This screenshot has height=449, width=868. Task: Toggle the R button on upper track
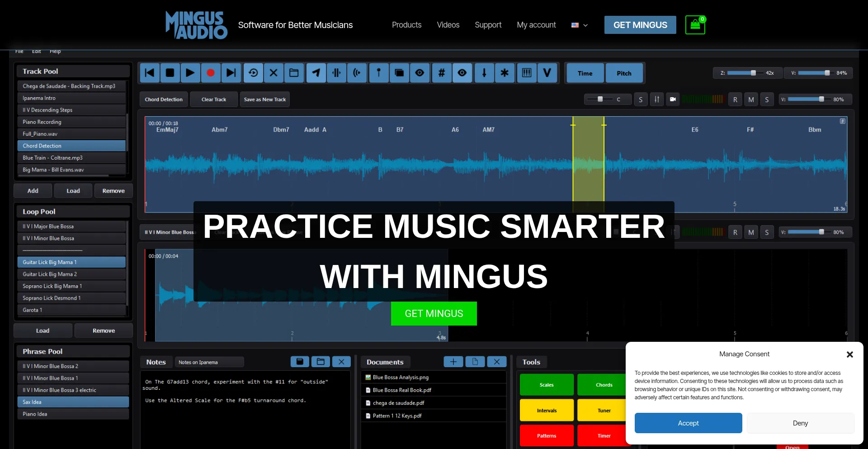tap(735, 99)
